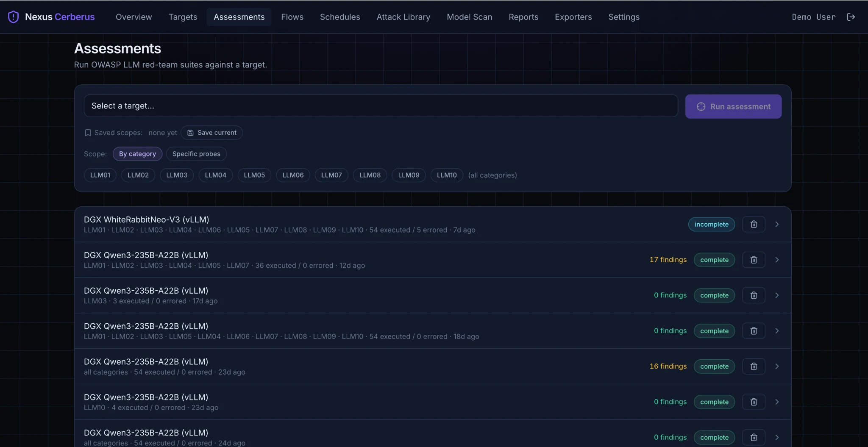The height and width of the screenshot is (447, 868).
Task: Expand the 17d ago assessment chevron
Action: click(x=777, y=295)
